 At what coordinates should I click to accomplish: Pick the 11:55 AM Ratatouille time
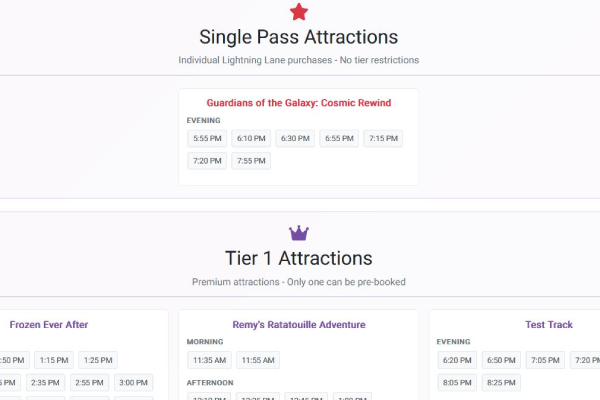click(257, 360)
